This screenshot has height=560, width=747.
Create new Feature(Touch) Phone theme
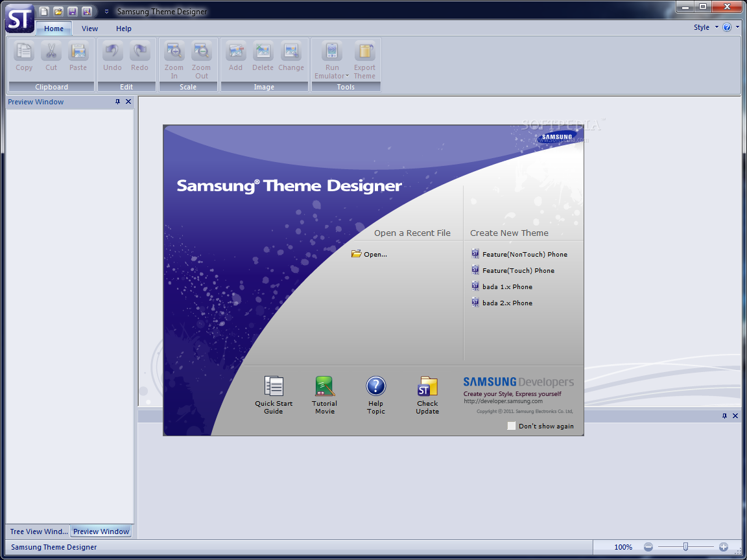coord(513,270)
